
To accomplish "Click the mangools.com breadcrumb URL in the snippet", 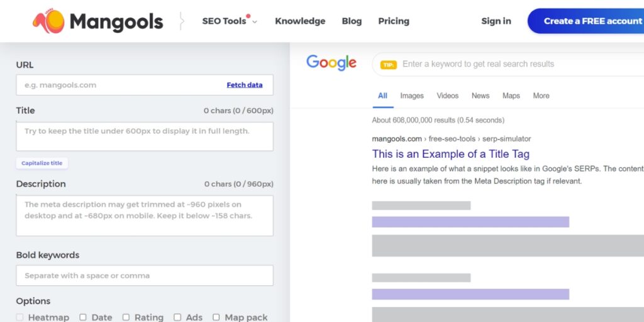I will pyautogui.click(x=452, y=139).
